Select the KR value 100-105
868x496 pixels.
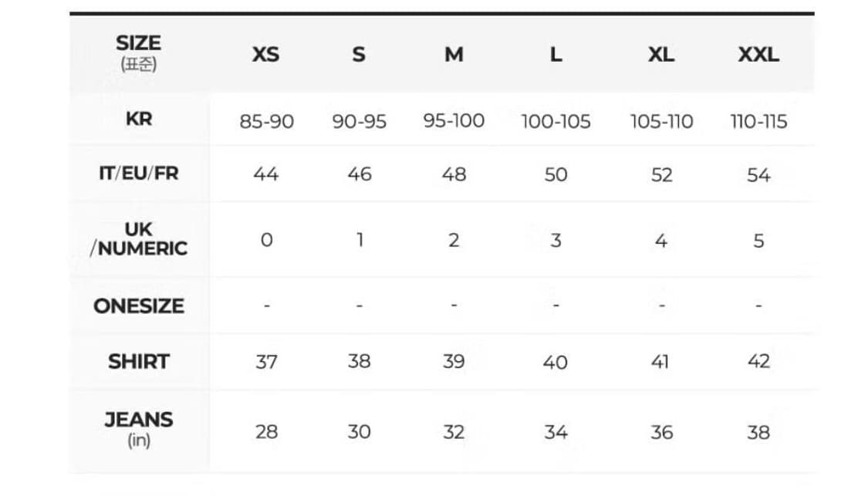click(x=556, y=122)
